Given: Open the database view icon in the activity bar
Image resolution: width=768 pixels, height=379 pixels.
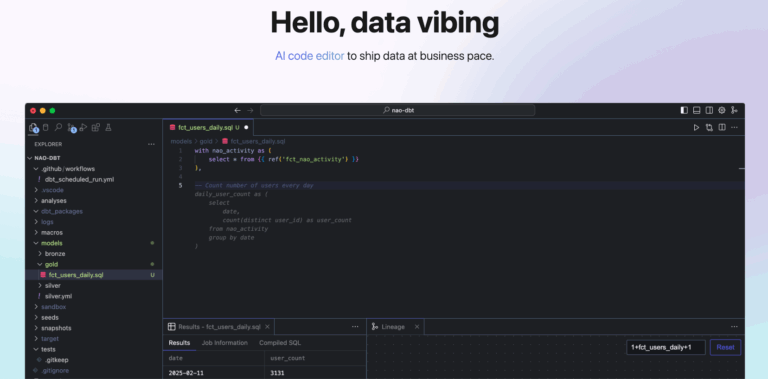Looking at the screenshot, I should [46, 127].
